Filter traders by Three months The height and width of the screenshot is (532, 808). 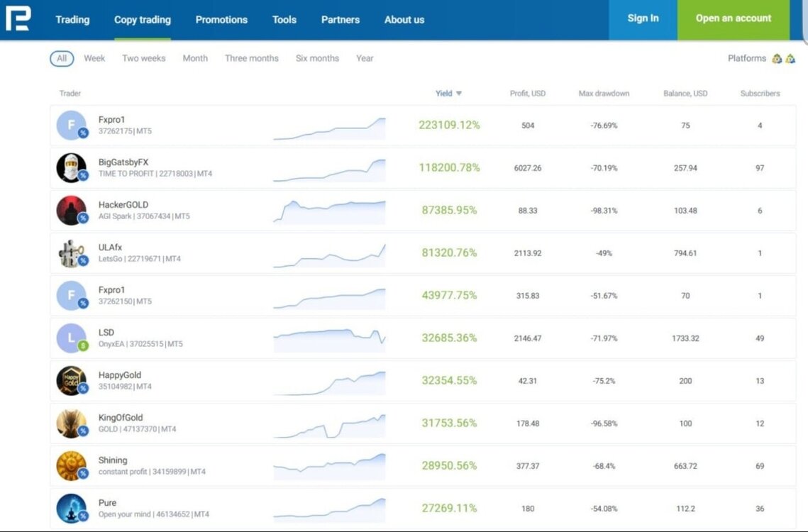pyautogui.click(x=251, y=58)
